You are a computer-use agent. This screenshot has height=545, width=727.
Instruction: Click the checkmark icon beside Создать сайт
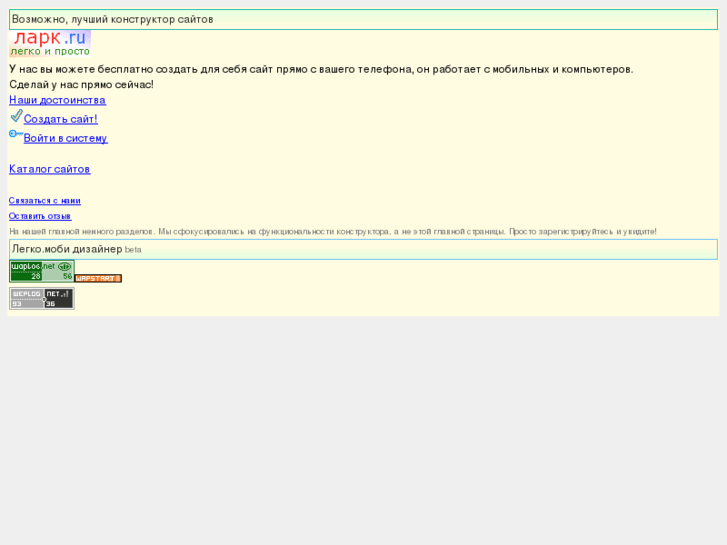pos(16,115)
